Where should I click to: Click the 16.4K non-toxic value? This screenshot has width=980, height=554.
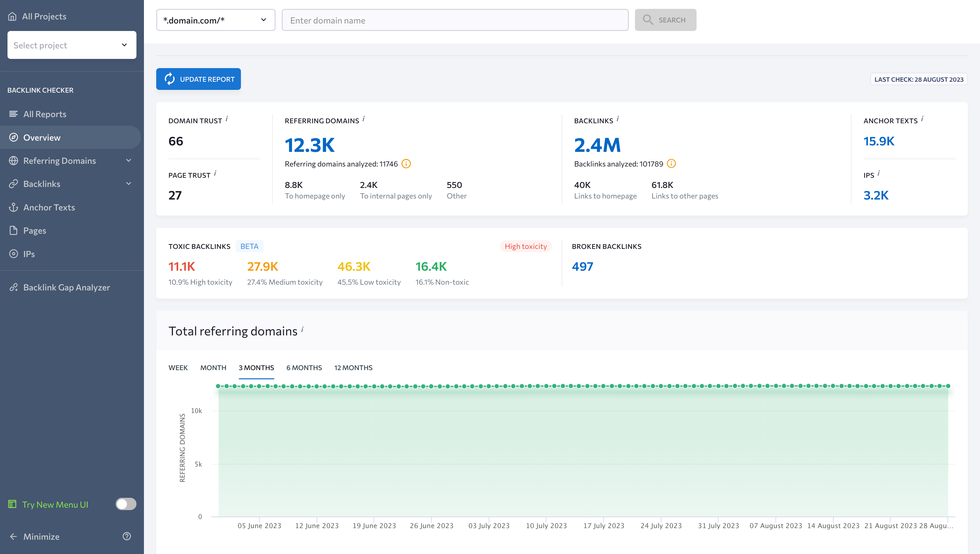pos(431,267)
